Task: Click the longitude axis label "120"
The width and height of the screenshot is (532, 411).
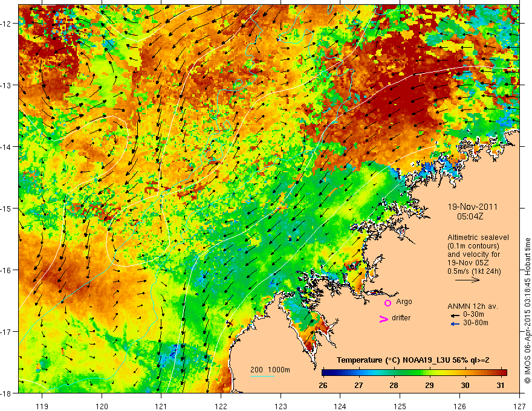Action: tap(102, 406)
